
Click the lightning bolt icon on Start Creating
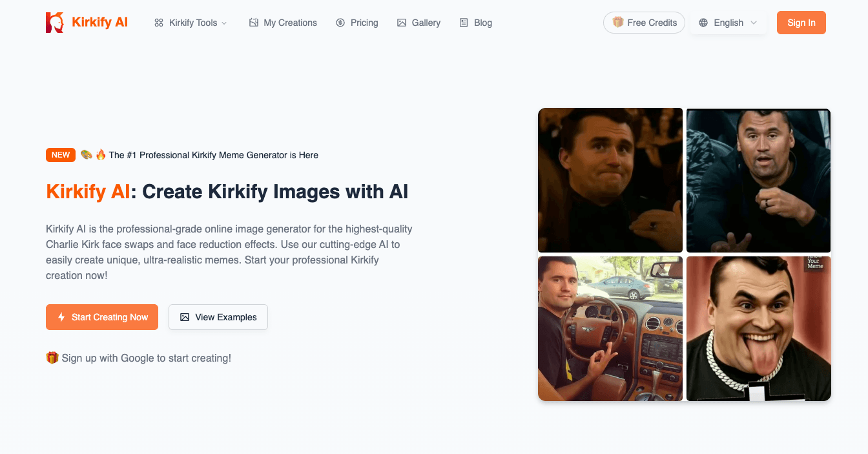pyautogui.click(x=61, y=317)
